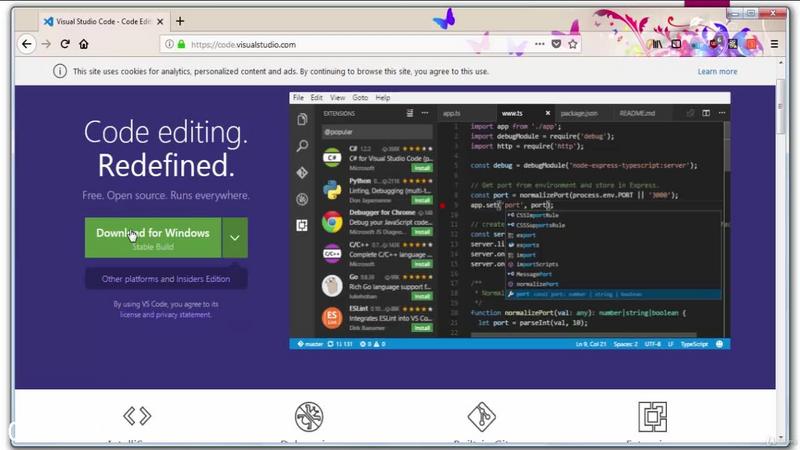Open the browser home page icon

(x=84, y=44)
